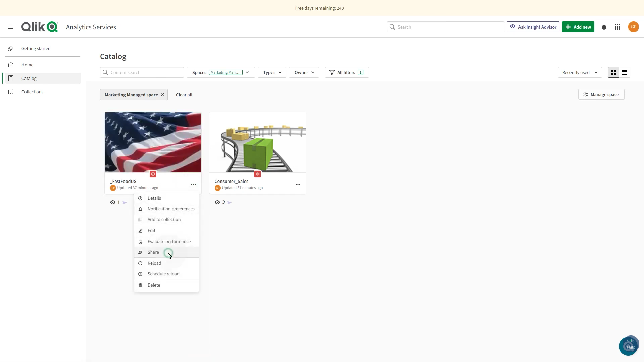Choose Schedule reload option
This screenshot has width=644, height=362.
tap(166, 274)
